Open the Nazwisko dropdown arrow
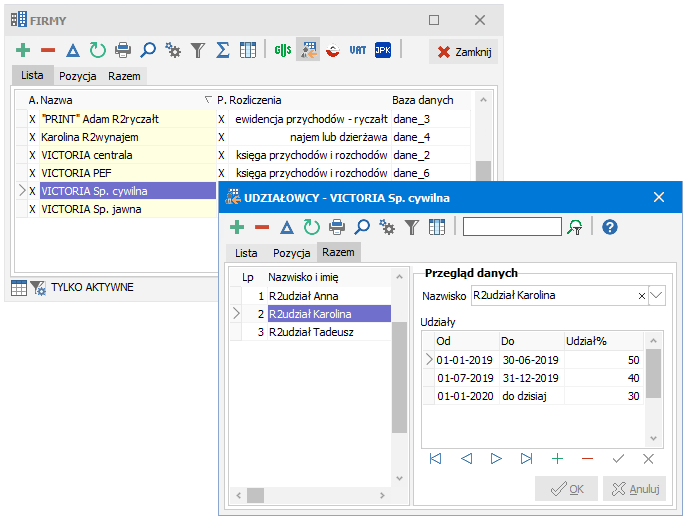 (656, 295)
